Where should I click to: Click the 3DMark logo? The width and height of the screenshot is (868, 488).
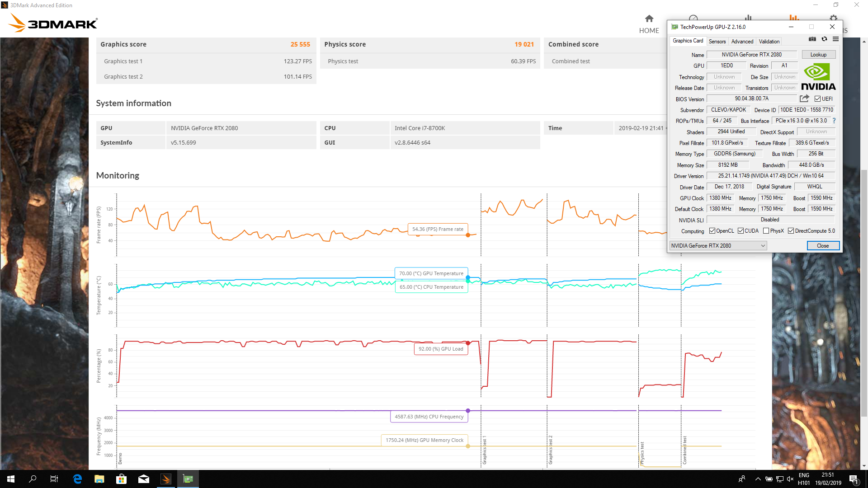53,23
